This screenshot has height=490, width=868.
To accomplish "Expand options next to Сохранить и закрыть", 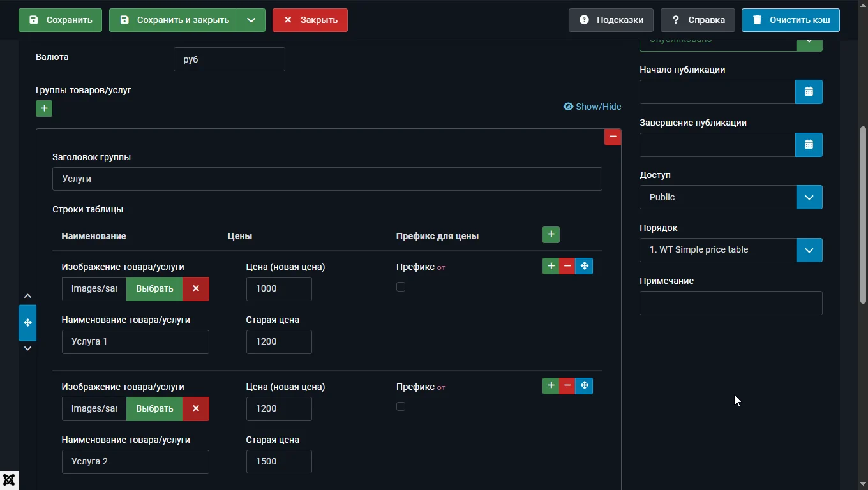I will [x=251, y=20].
